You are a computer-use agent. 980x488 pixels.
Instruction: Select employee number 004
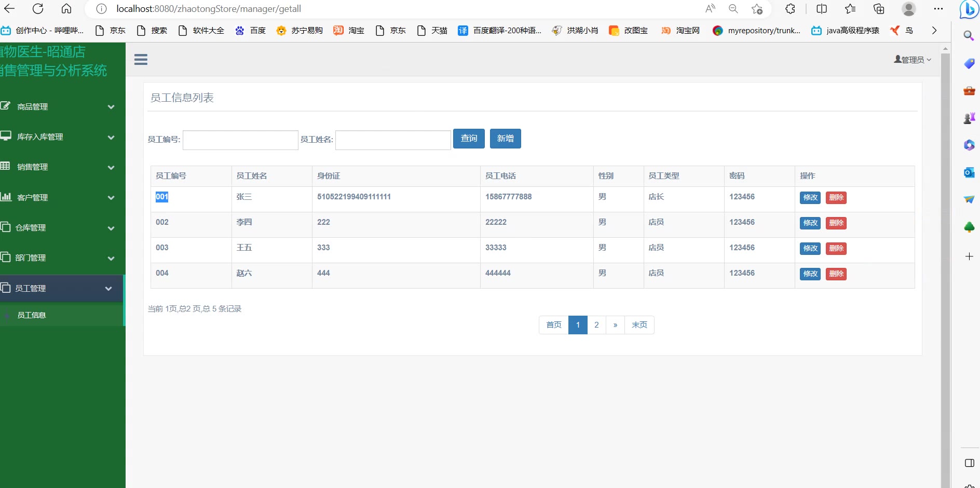(x=162, y=273)
